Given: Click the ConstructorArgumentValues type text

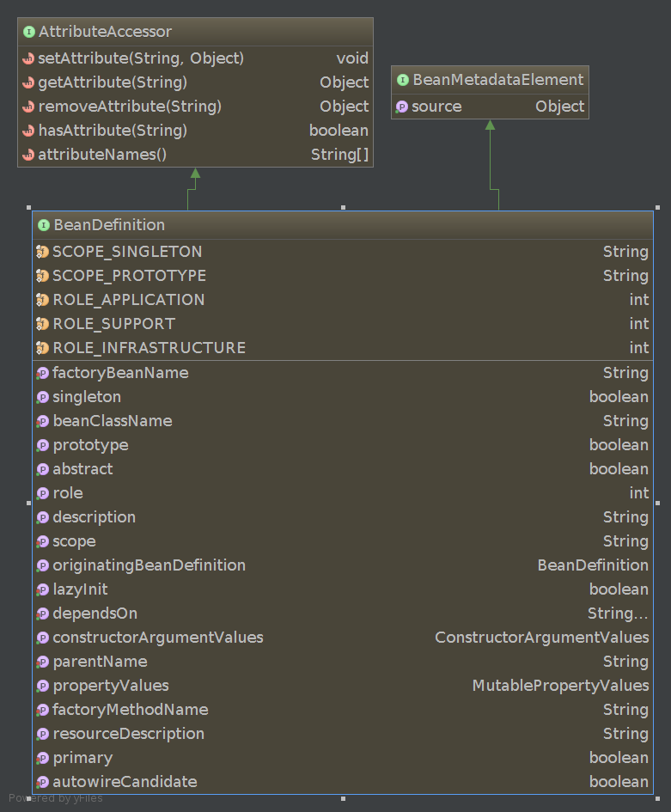Looking at the screenshot, I should (541, 638).
